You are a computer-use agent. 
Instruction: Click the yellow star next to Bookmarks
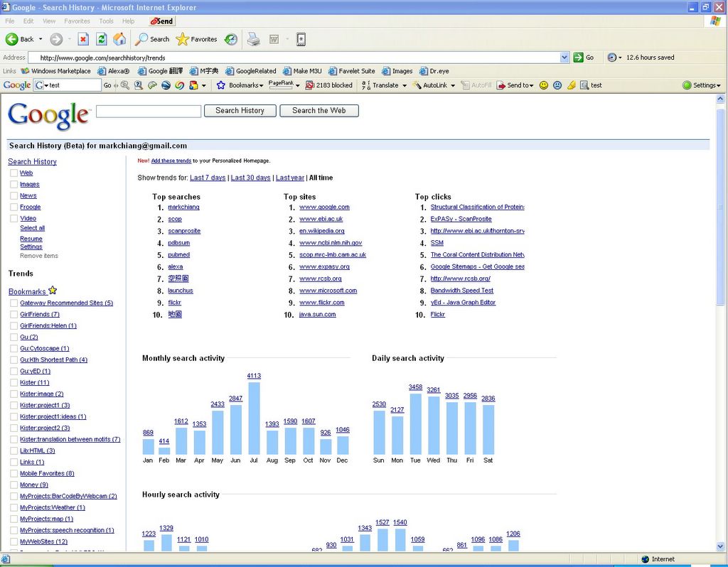(x=53, y=291)
